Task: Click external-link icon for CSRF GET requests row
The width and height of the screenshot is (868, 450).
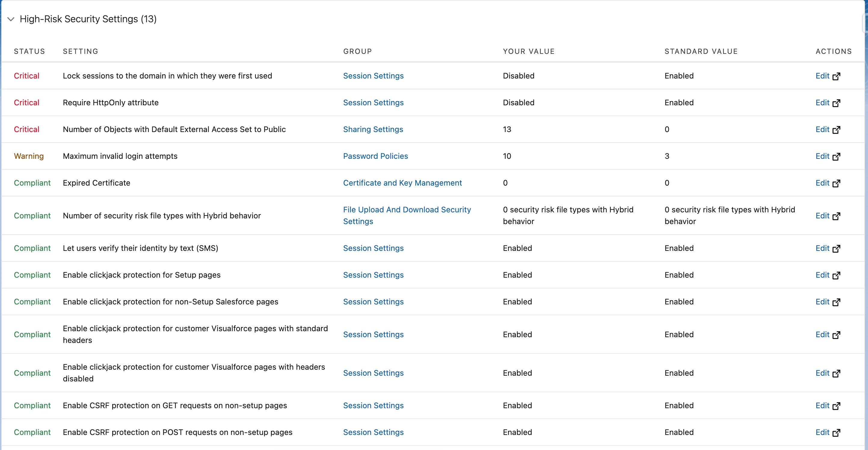Action: [x=836, y=406]
